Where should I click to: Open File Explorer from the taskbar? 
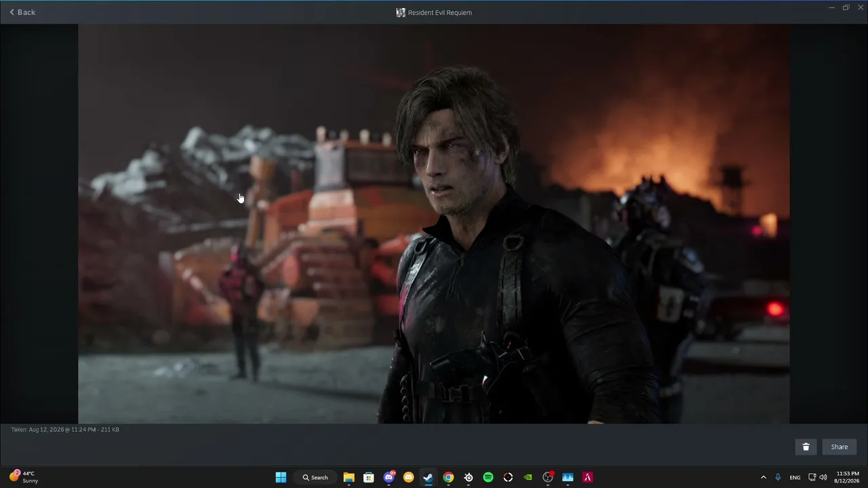pyautogui.click(x=349, y=477)
